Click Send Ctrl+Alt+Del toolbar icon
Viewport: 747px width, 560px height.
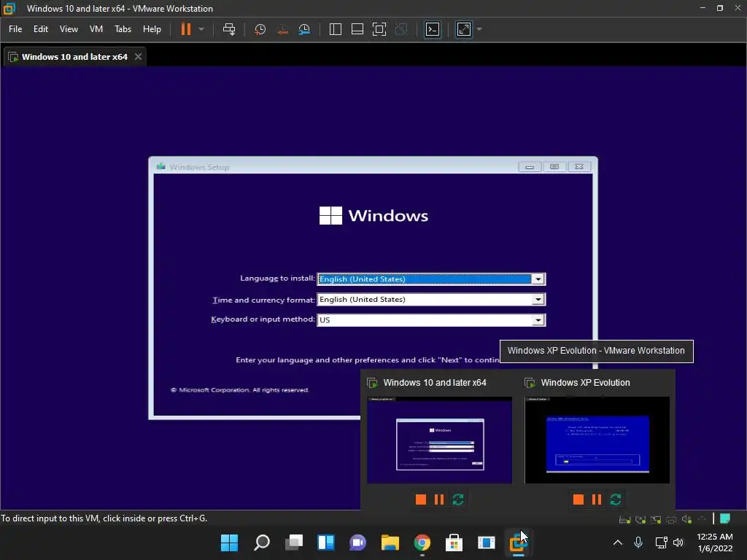click(x=229, y=29)
